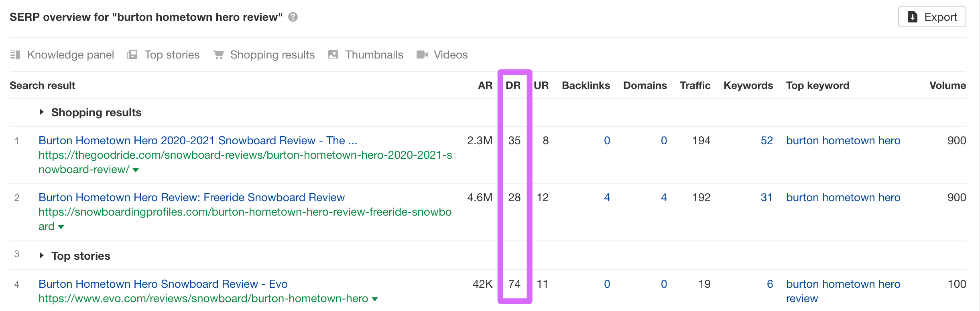Screen dimensions: 980x311
Task: Click keywords count 31 for snowboardingprofiles.com
Action: (767, 198)
